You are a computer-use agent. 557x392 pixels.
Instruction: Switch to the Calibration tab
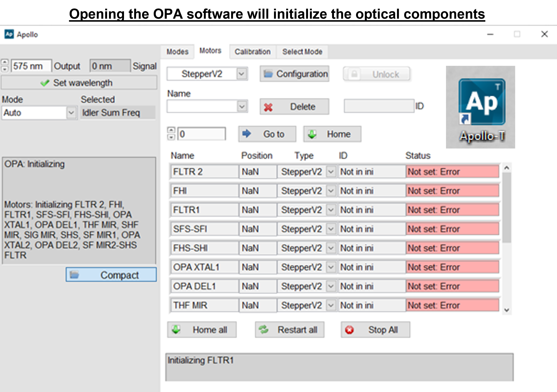click(x=252, y=52)
